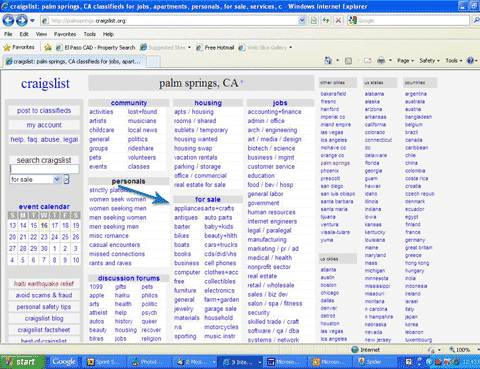The width and height of the screenshot is (480, 369).
Task: Open the Spider taskbar button
Action: [374, 362]
